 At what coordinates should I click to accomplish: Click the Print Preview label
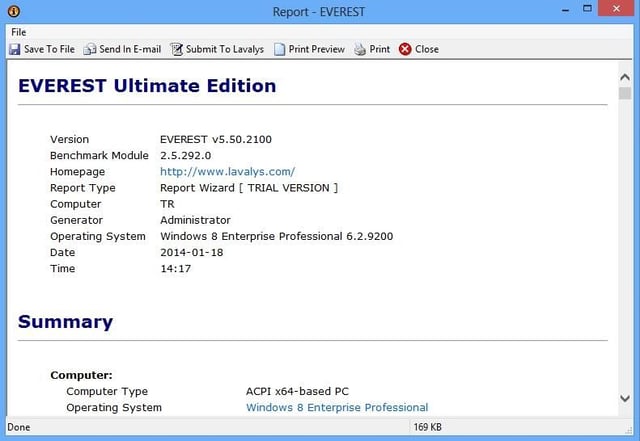coord(317,49)
